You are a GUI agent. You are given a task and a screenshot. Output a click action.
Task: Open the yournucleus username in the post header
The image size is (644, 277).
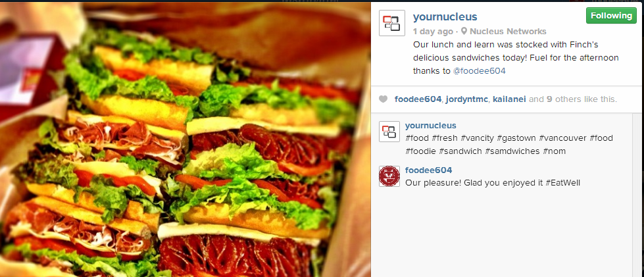445,16
